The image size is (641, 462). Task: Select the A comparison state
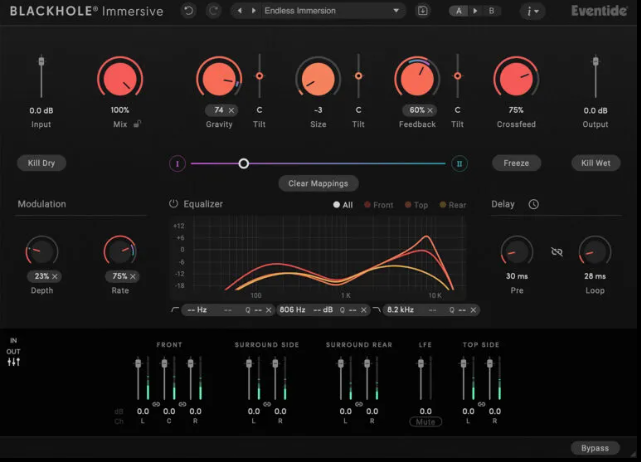point(459,11)
